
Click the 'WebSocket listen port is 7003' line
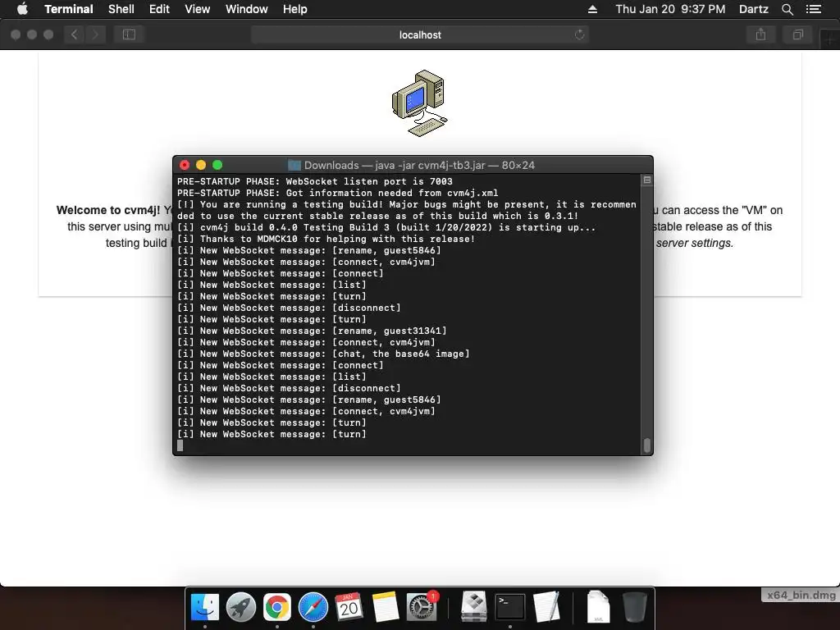point(315,181)
